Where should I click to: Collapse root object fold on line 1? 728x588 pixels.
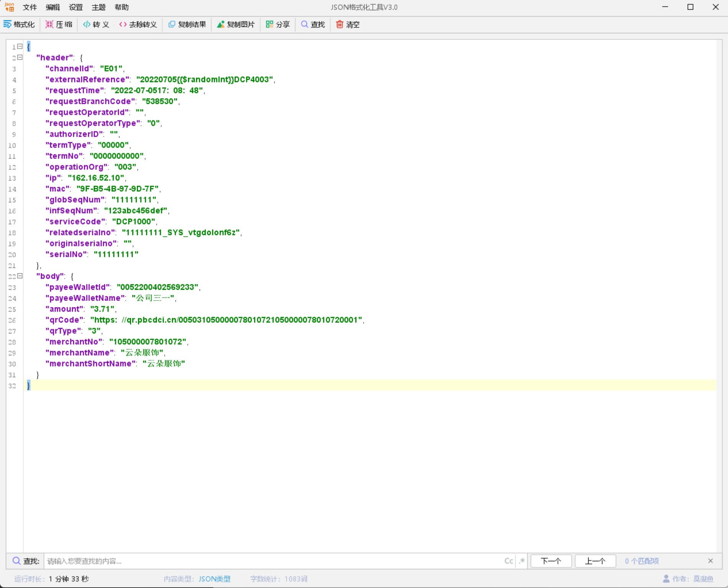(x=20, y=46)
